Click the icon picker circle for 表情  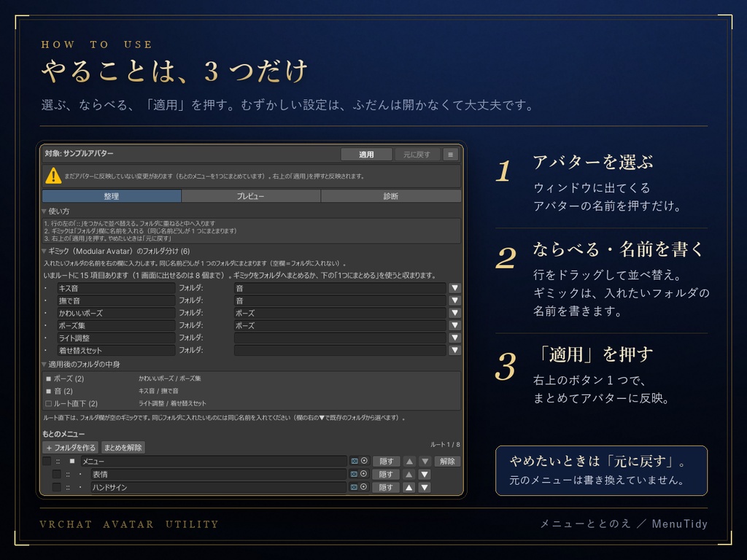pyautogui.click(x=365, y=474)
